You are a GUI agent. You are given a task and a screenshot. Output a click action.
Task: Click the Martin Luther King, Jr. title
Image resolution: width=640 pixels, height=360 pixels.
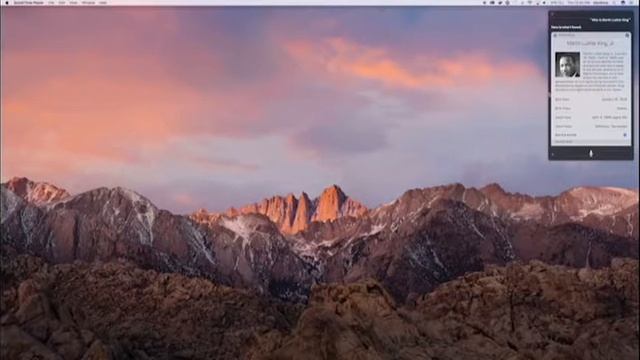tap(591, 43)
